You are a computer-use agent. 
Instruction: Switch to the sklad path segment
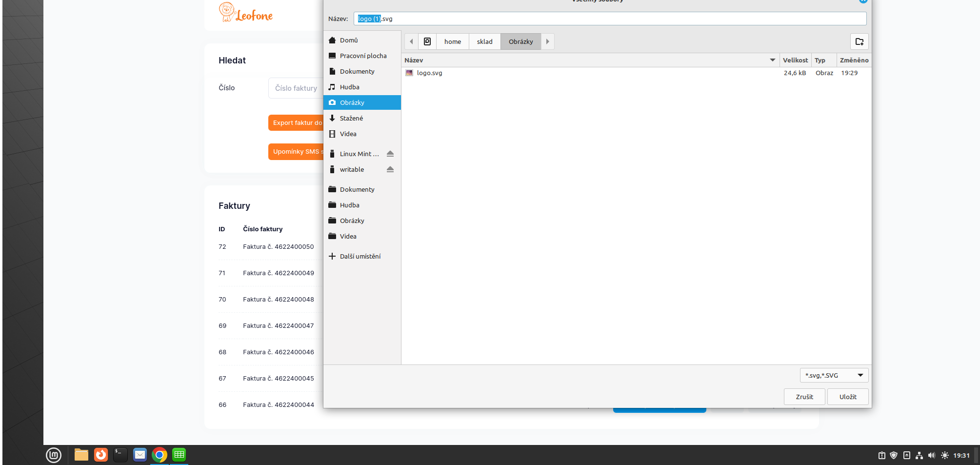(x=484, y=41)
